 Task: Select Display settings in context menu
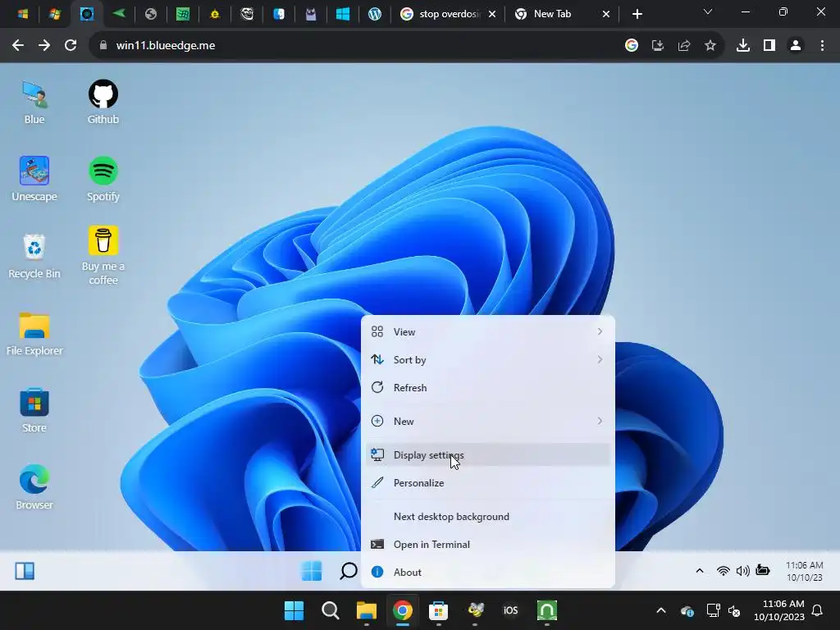tap(488, 454)
